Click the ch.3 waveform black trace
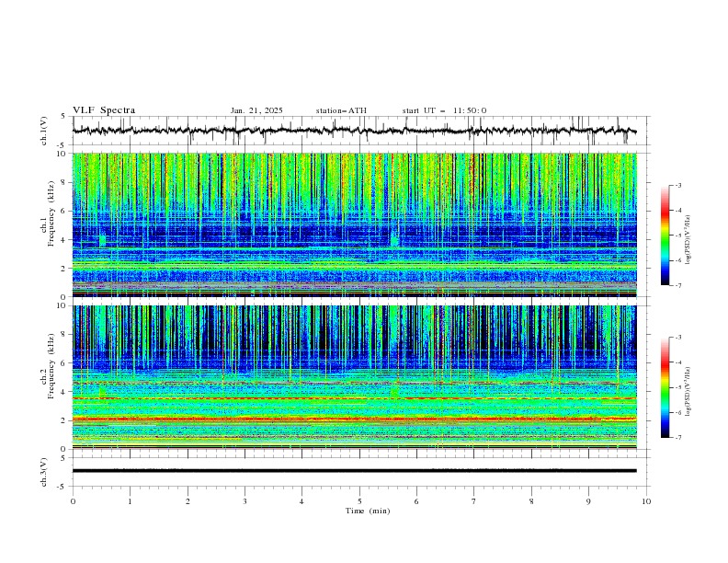Viewport: 728px width, 563px height. coord(354,471)
